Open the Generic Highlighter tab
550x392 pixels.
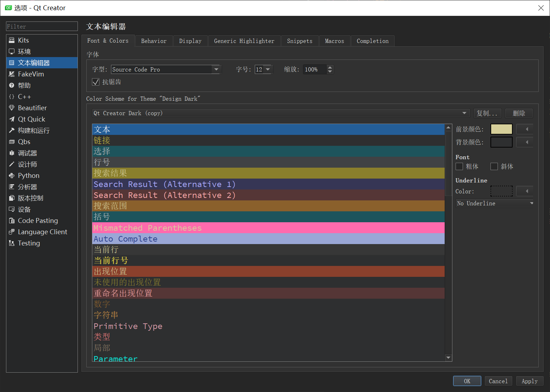(x=244, y=41)
